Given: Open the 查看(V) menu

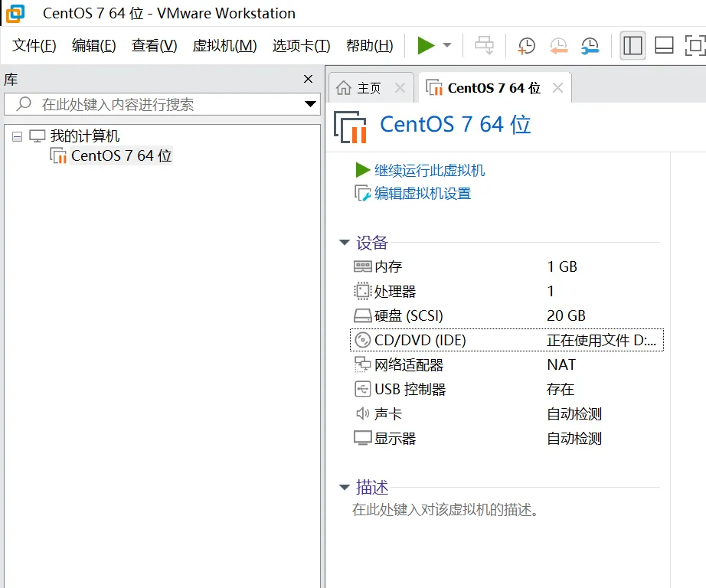Looking at the screenshot, I should pyautogui.click(x=154, y=45).
